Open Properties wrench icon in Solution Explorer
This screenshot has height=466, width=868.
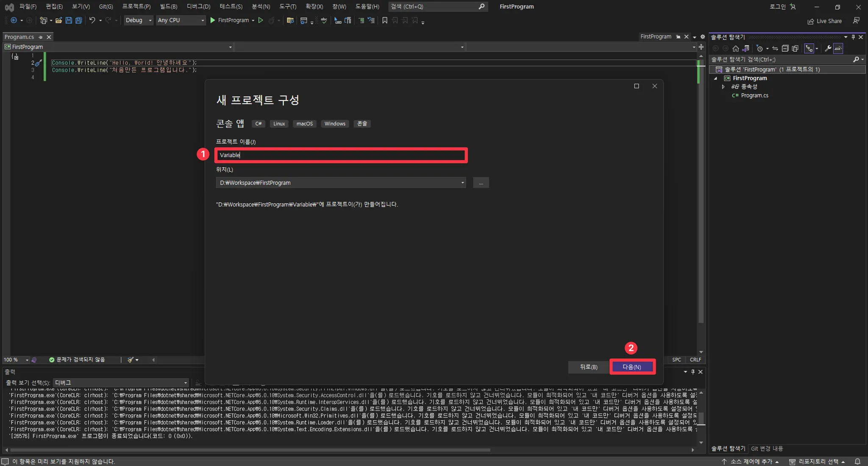pyautogui.click(x=828, y=48)
